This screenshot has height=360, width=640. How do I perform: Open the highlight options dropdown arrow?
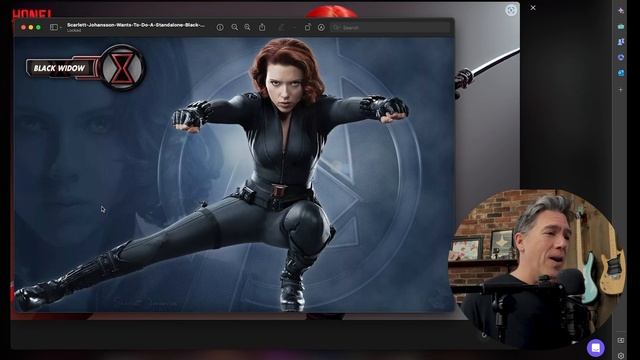coord(294,27)
